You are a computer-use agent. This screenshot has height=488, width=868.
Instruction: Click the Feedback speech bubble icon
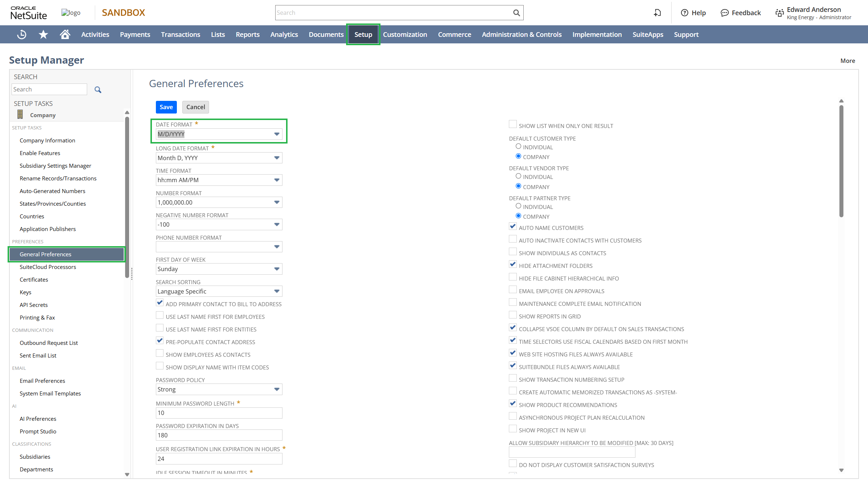click(x=724, y=13)
